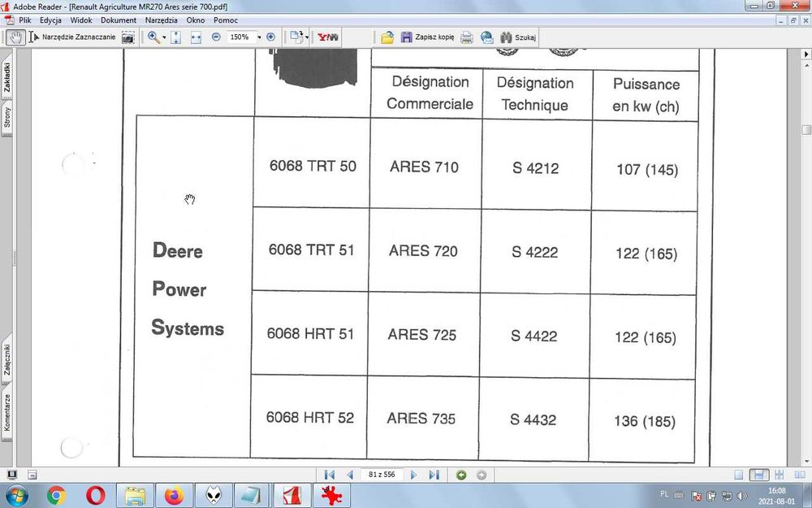The image size is (812, 508).
Task: Open the Dokument menu
Action: point(119,20)
